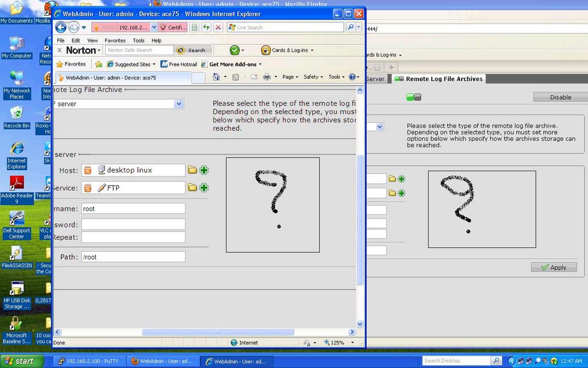Click the Norton green checkmark status icon

coord(234,50)
